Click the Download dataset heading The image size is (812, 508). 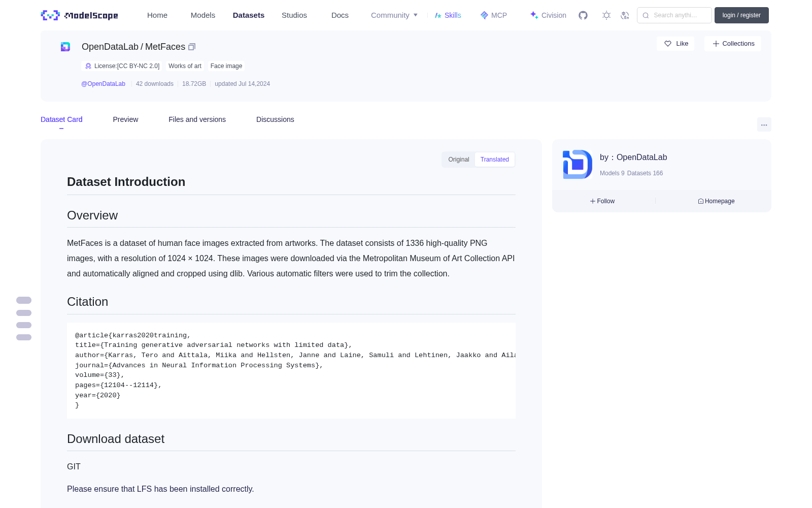pyautogui.click(x=116, y=439)
